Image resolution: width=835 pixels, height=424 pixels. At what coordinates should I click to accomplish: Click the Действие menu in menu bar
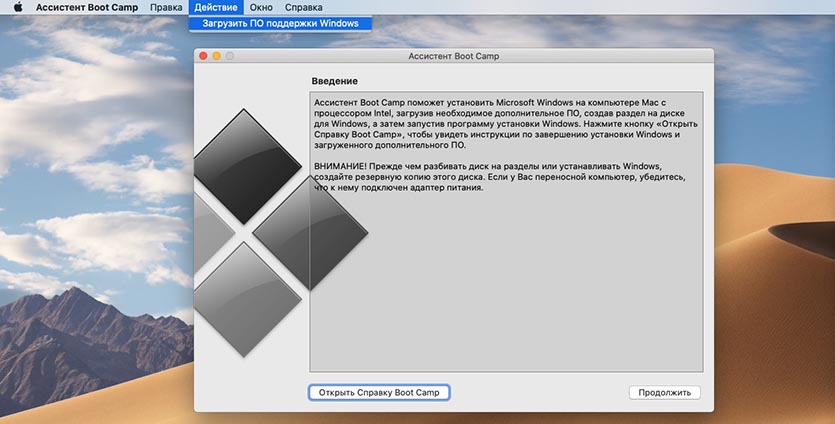point(216,7)
